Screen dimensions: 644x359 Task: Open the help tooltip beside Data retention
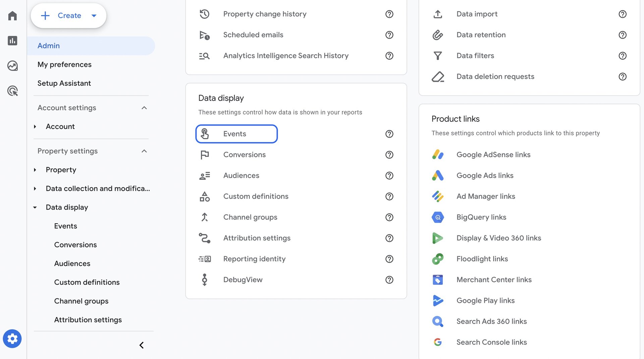[x=623, y=35]
